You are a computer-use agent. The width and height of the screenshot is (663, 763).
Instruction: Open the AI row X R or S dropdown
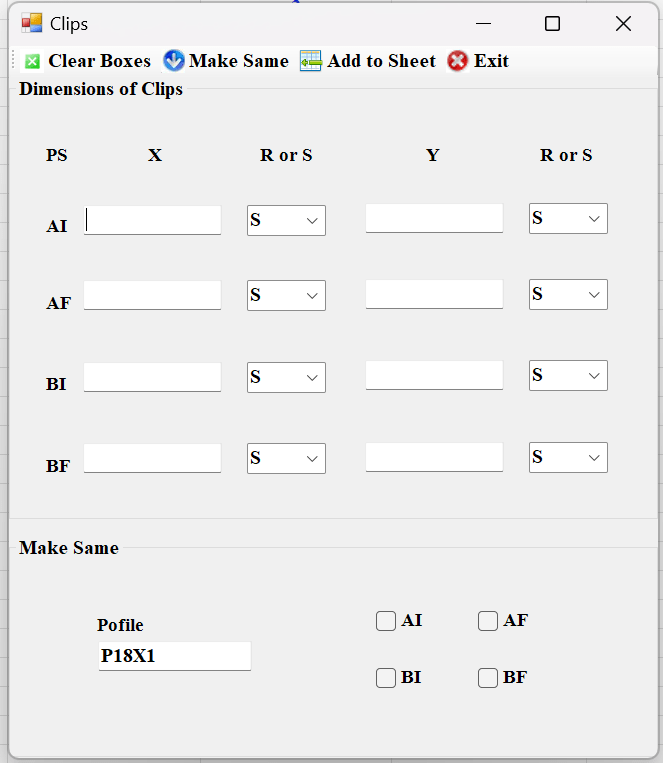click(x=286, y=220)
